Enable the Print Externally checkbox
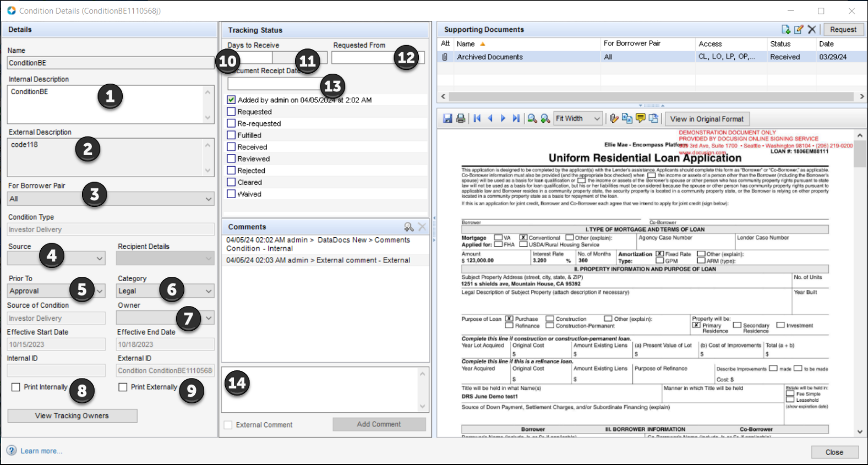The image size is (868, 465). [123, 387]
